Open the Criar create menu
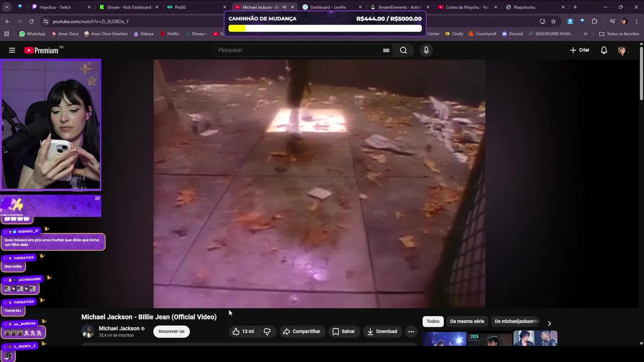The width and height of the screenshot is (644, 362). 580,50
